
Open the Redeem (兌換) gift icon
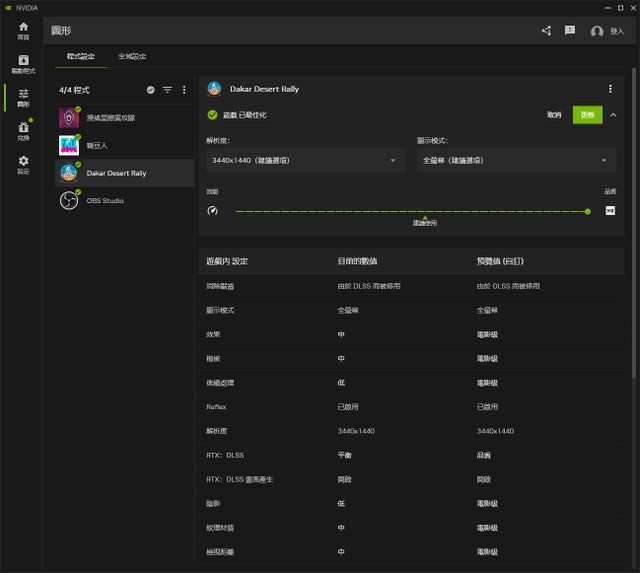[23, 131]
